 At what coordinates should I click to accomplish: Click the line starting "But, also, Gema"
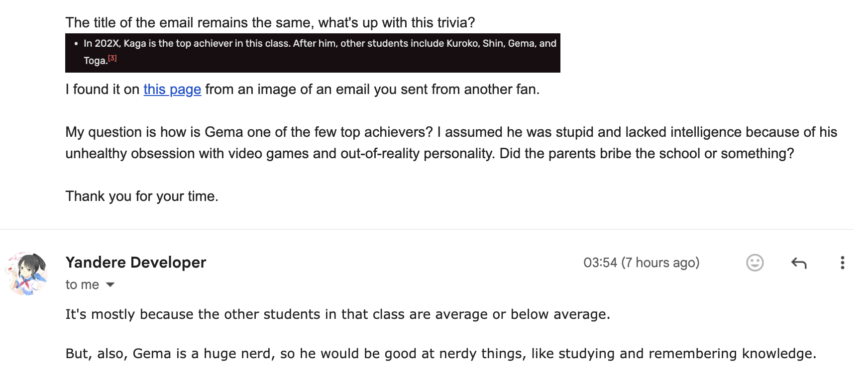[x=440, y=354]
